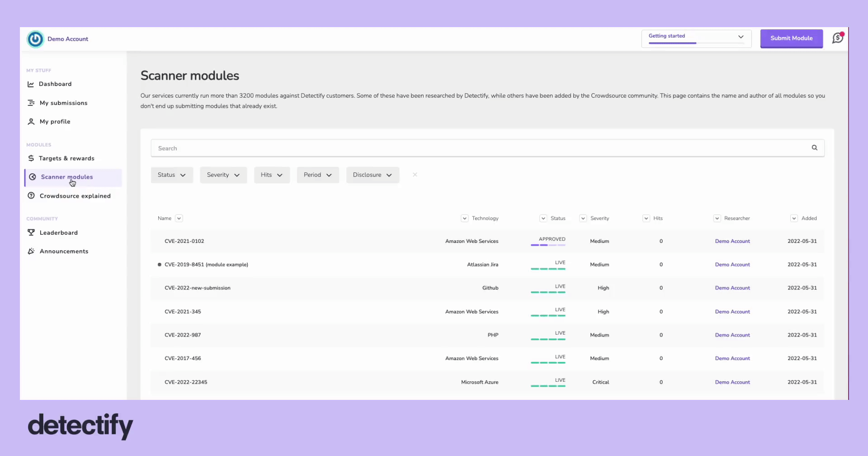Select the CVE-2021-0102 row name
This screenshot has width=868, height=456.
184,241
